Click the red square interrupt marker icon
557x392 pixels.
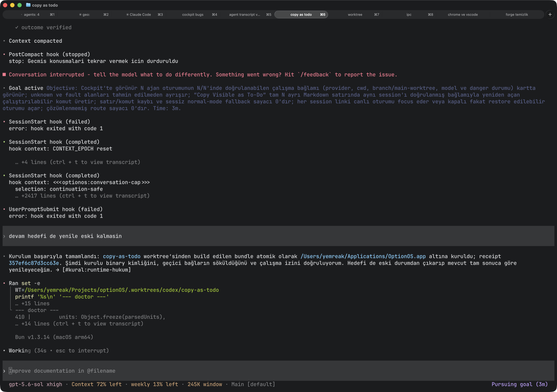[x=4, y=74]
